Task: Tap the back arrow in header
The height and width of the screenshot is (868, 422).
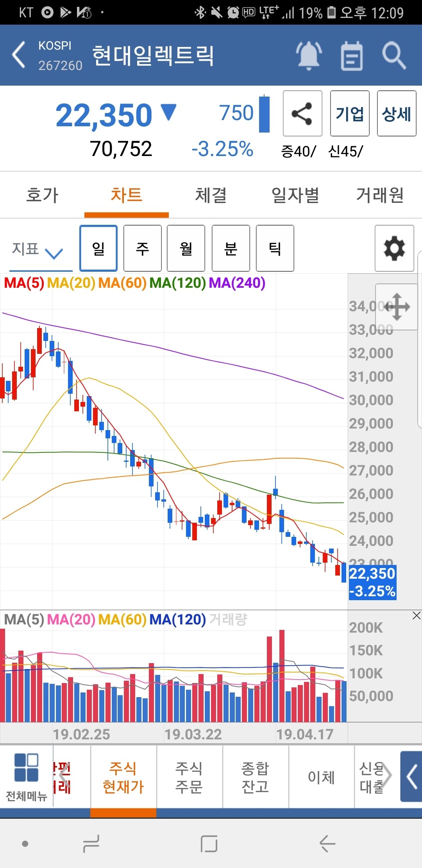Action: coord(19,55)
